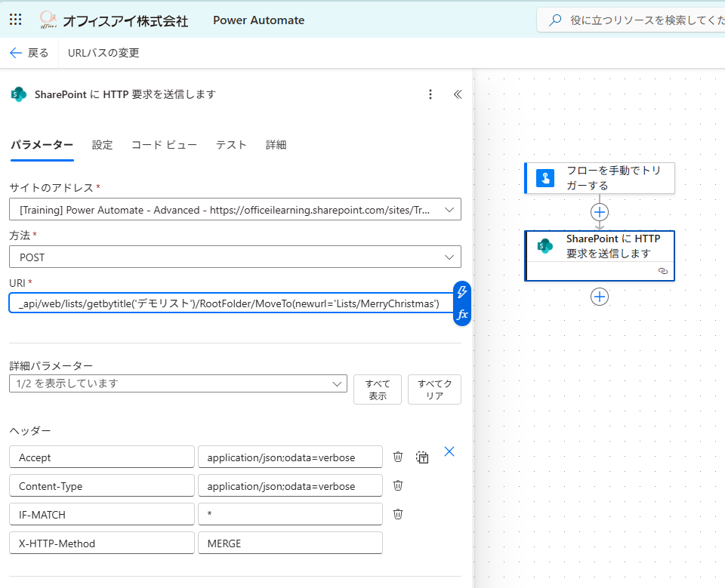The image size is (725, 588).
Task: Click the lightning bolt dynamic content icon
Action: (462, 292)
